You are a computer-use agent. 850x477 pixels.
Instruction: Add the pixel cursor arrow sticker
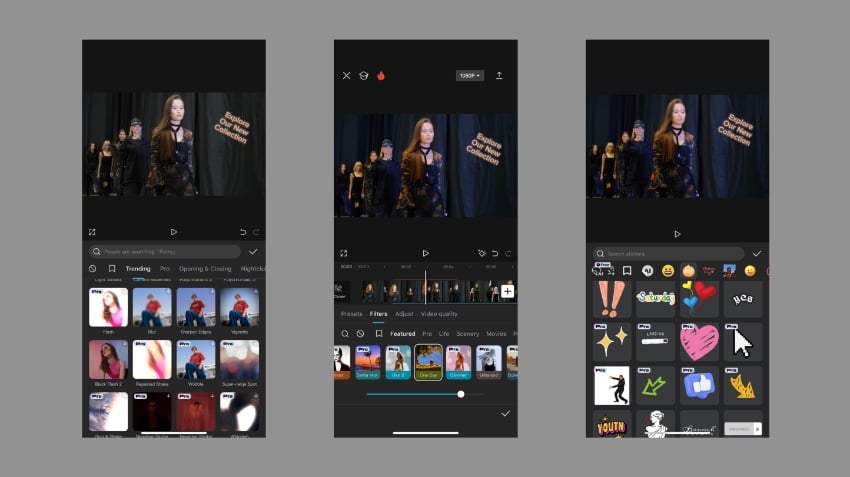(x=743, y=342)
